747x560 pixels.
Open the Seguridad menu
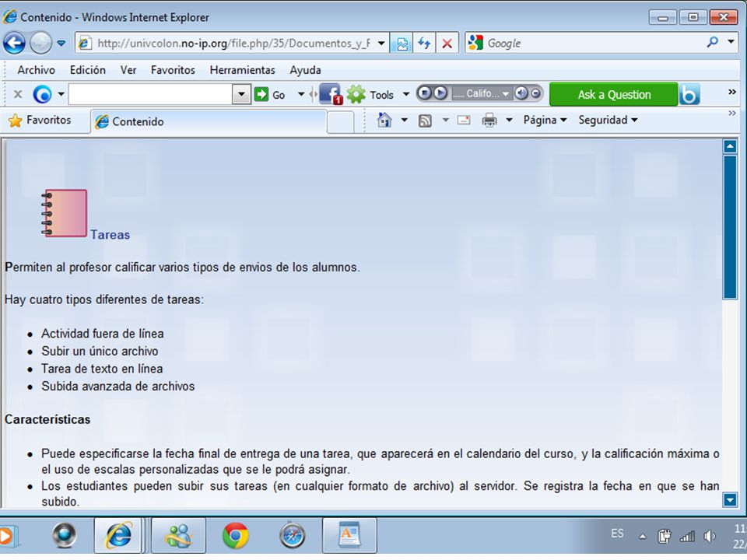pos(608,120)
